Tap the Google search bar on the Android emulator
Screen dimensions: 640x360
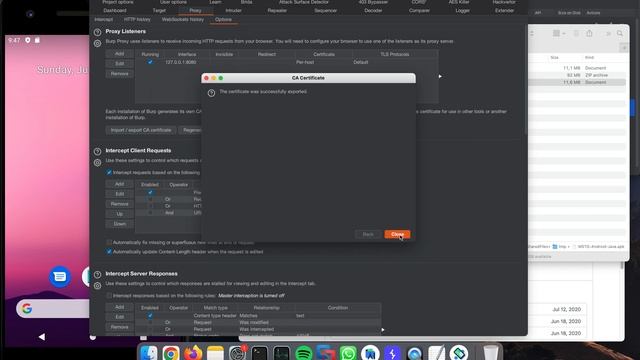pos(53,309)
